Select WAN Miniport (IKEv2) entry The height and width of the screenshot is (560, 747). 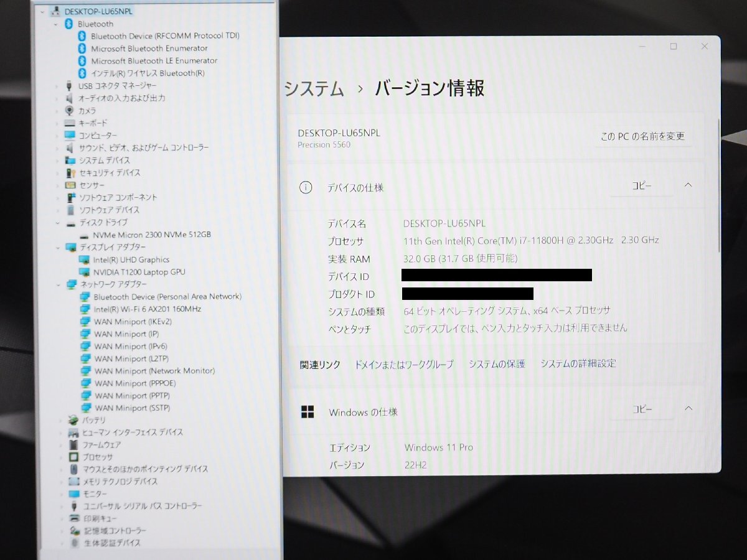click(133, 322)
